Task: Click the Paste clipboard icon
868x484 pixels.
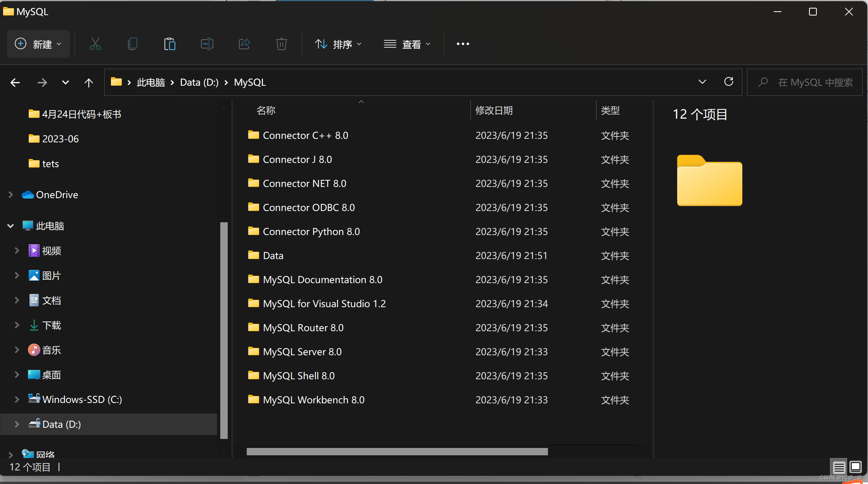Action: tap(169, 44)
